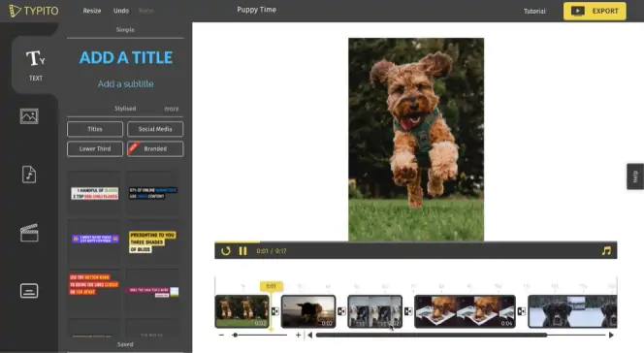Click the timeline zoom slider handle
Viewport: 644px width, 353px height.
[x=235, y=335]
